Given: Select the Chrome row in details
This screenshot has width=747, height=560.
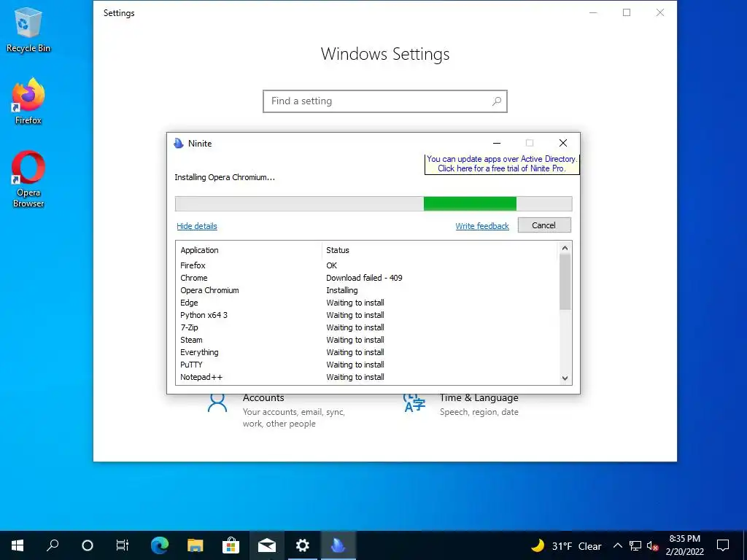Looking at the screenshot, I should pyautogui.click(x=368, y=278).
